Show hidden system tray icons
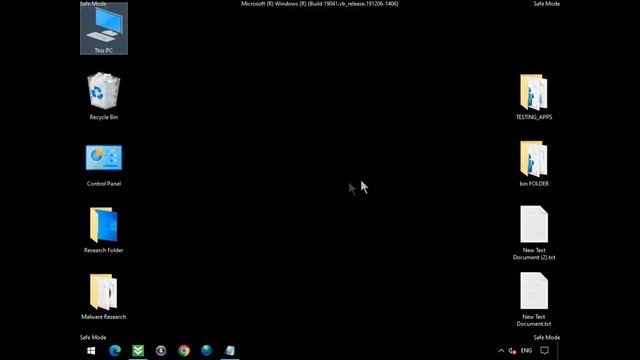The height and width of the screenshot is (360, 640). pyautogui.click(x=501, y=351)
